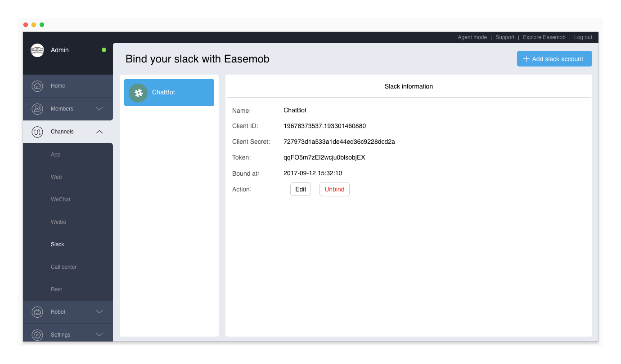Click the Robot icon in sidebar

pos(37,312)
